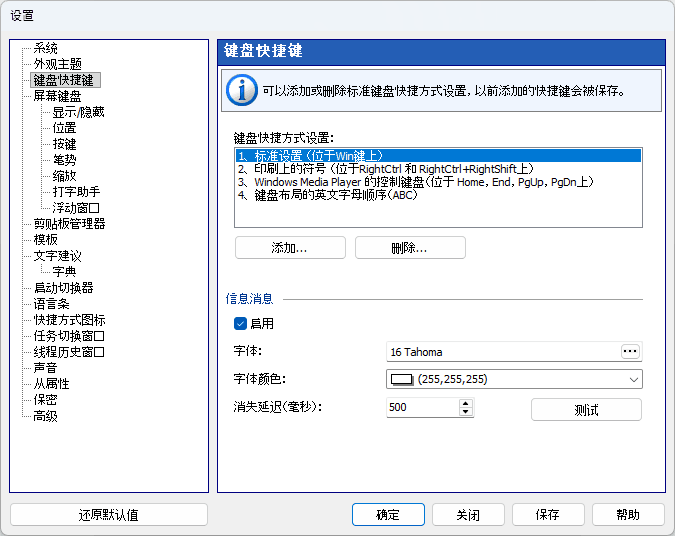Select 文字建议 tree item

point(58,256)
